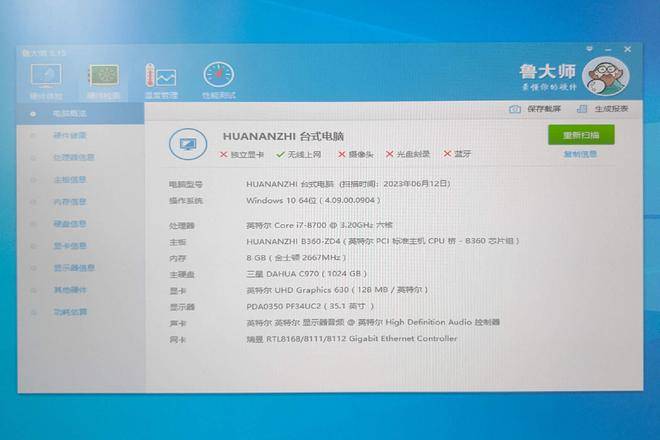Click the Windows 10 64位 operating system value
This screenshot has height=440, width=660.
point(313,200)
